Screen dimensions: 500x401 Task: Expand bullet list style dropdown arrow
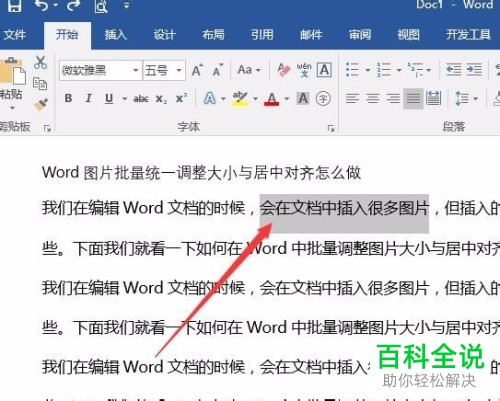368,70
